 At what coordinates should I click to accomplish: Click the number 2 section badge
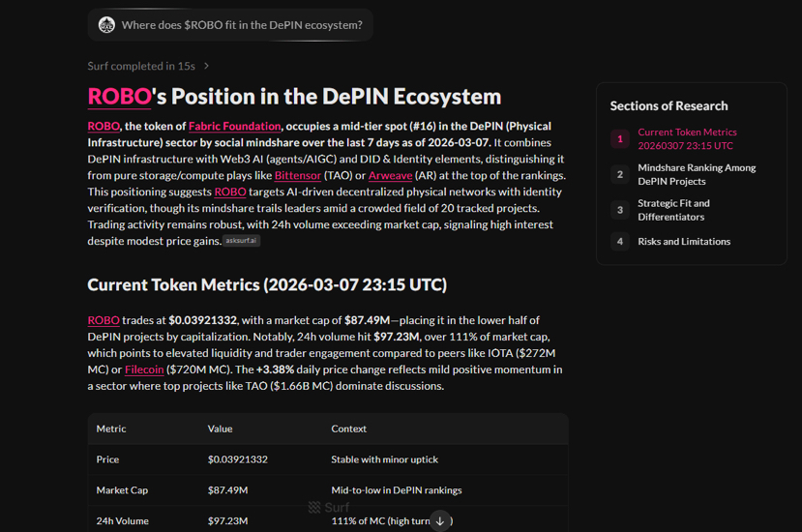coord(620,174)
